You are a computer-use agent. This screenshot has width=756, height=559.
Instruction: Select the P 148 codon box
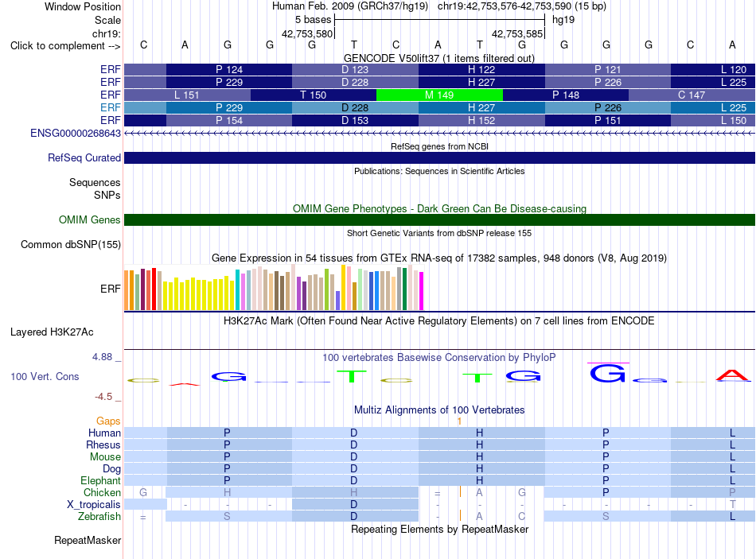(x=566, y=95)
